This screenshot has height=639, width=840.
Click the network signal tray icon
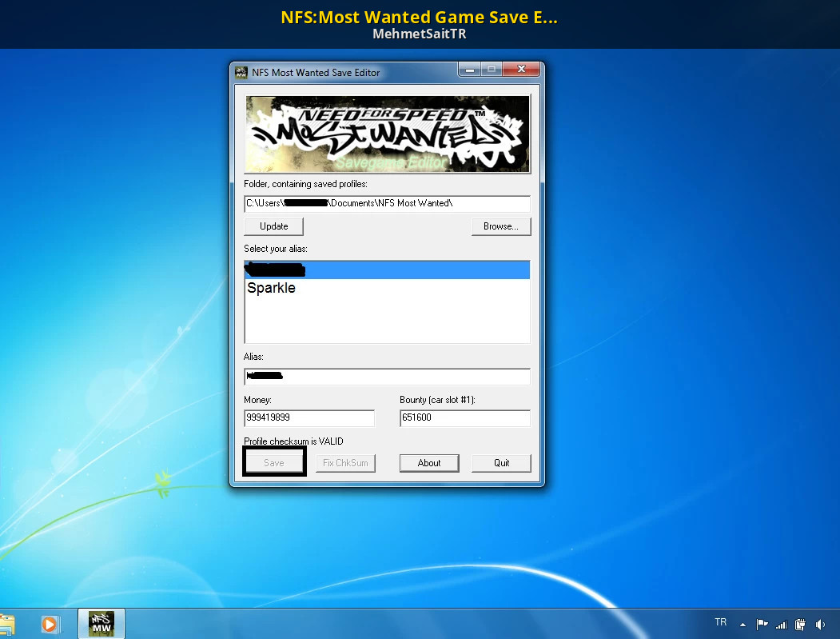click(782, 624)
